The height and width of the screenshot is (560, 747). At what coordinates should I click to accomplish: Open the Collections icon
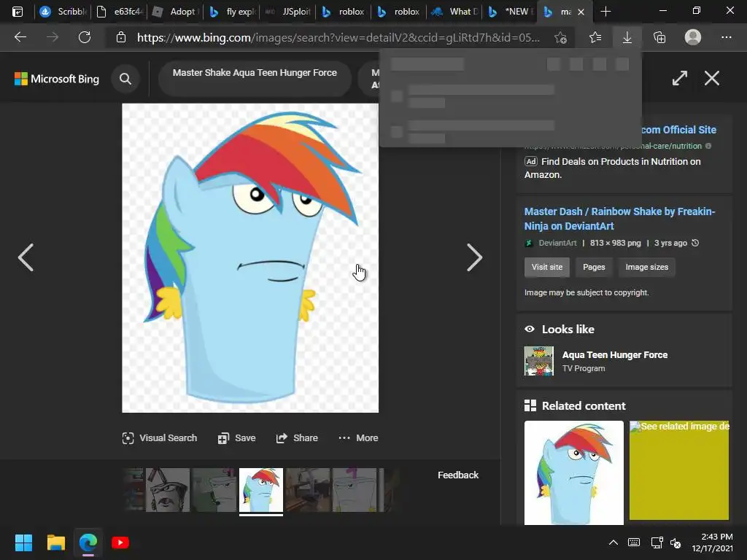[659, 37]
